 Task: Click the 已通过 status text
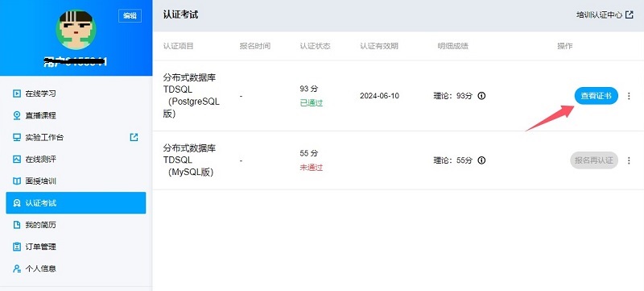click(x=312, y=103)
